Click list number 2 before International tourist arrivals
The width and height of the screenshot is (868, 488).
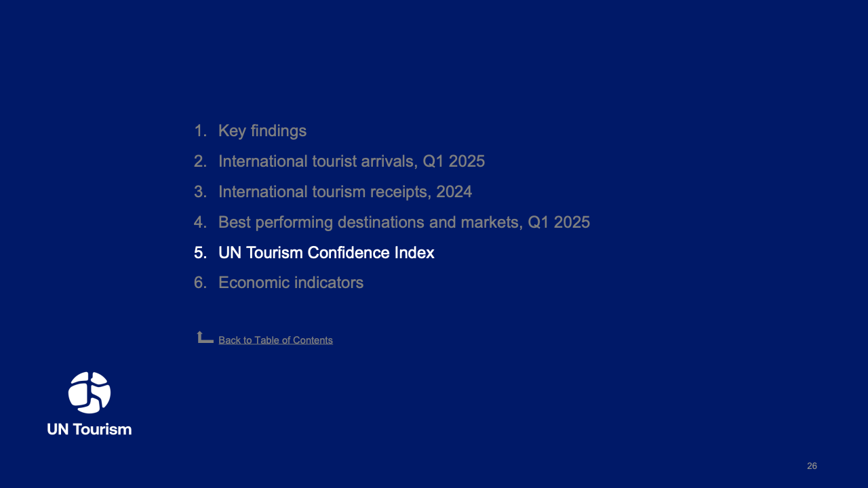pyautogui.click(x=199, y=161)
